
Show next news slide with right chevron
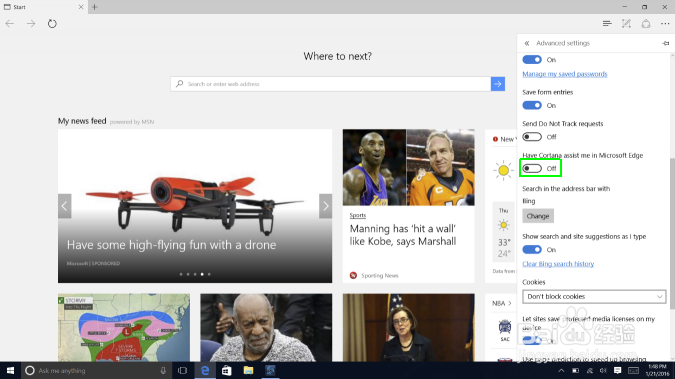click(x=325, y=206)
